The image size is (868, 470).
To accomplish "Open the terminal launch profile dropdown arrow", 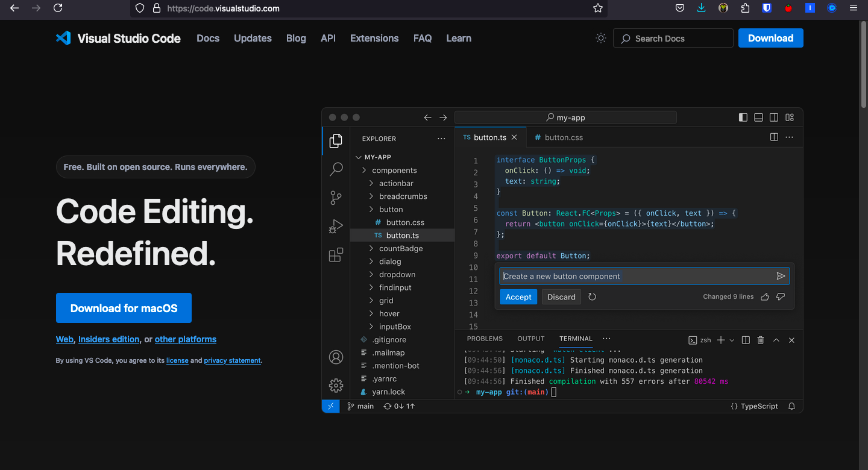I will point(732,340).
